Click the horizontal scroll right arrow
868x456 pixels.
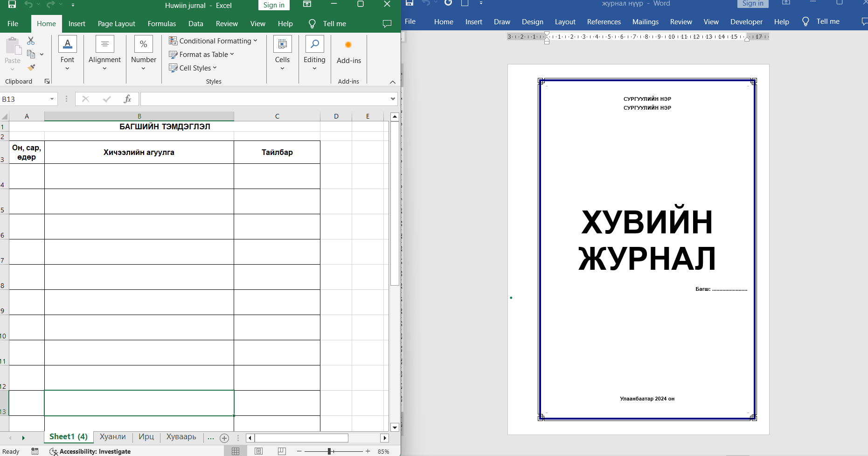click(385, 438)
